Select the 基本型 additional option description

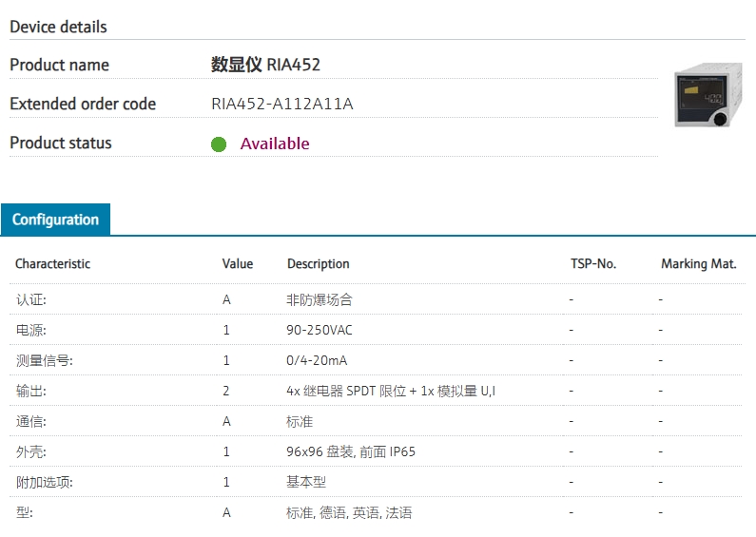click(x=305, y=482)
